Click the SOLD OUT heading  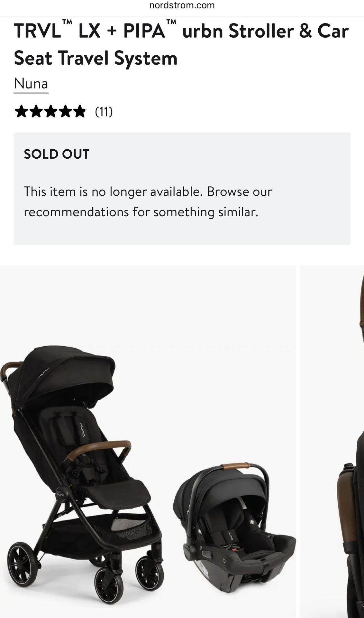(x=56, y=154)
